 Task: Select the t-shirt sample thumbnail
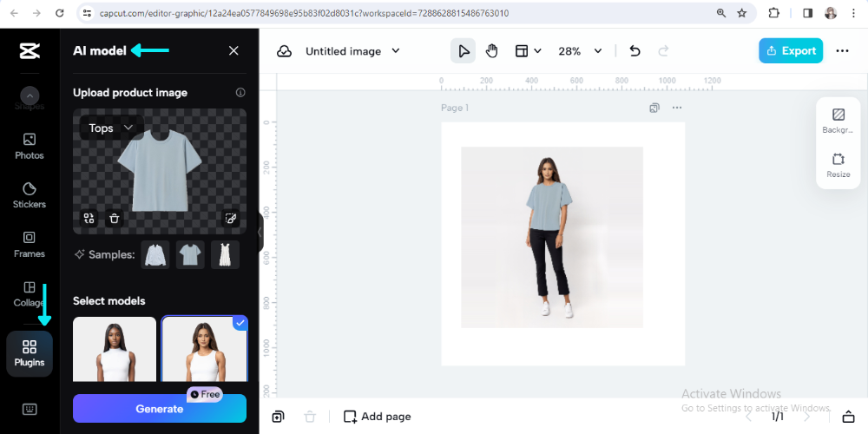click(x=190, y=254)
